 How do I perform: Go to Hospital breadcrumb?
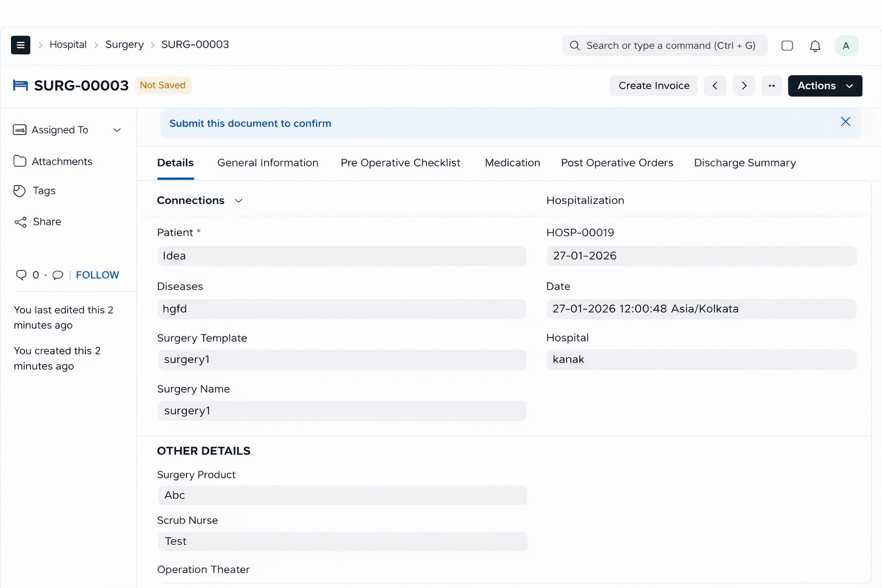coord(68,45)
